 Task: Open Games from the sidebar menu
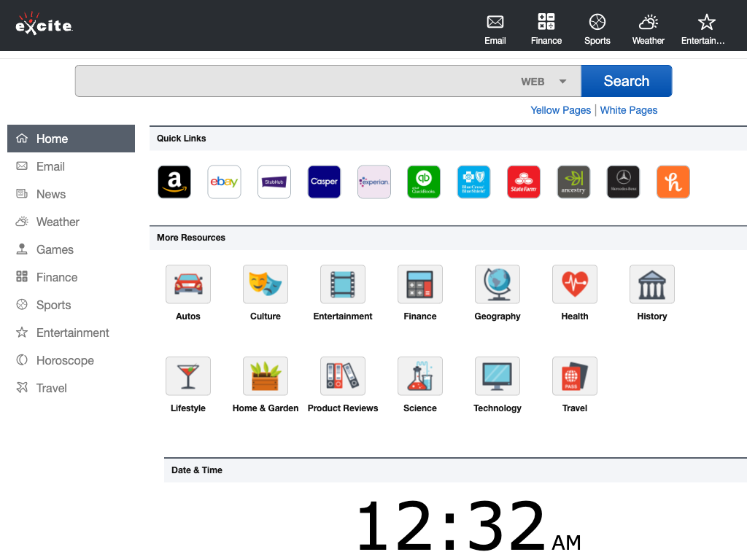(55, 249)
